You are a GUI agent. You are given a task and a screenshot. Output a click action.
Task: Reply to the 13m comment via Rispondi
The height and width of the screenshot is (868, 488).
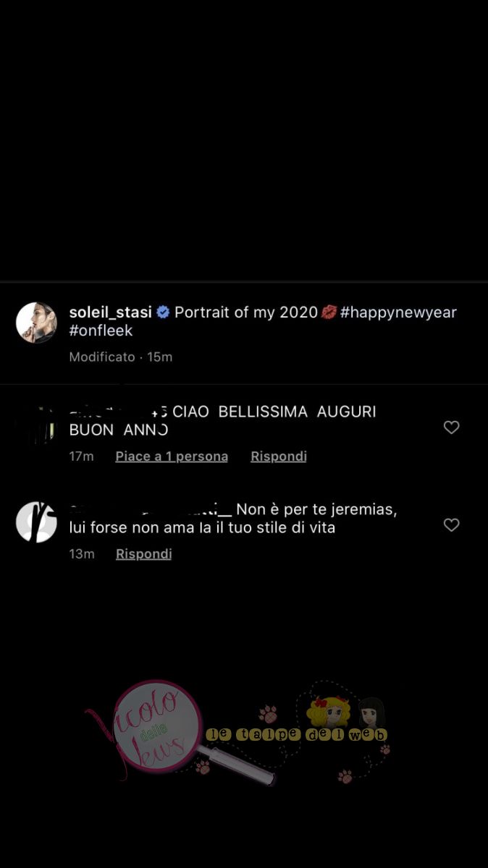click(x=144, y=554)
